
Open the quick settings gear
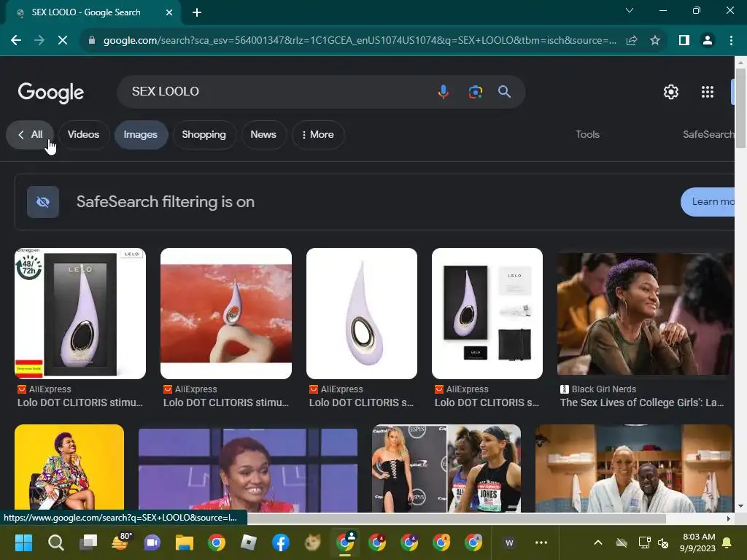pos(671,92)
